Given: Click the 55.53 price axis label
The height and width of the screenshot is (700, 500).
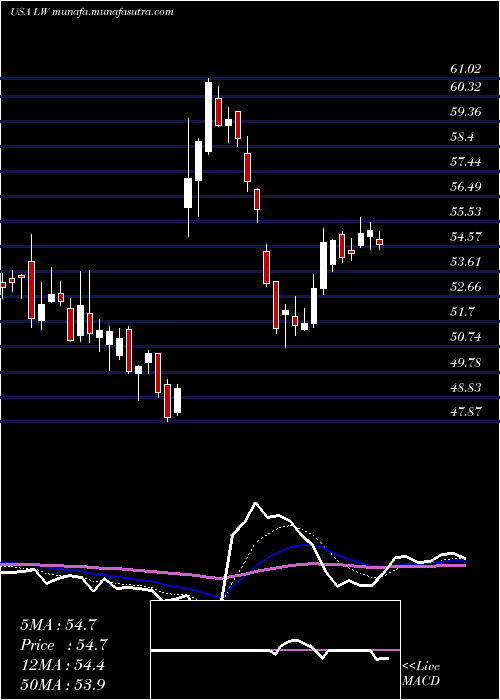Looking at the screenshot, I should 466,212.
